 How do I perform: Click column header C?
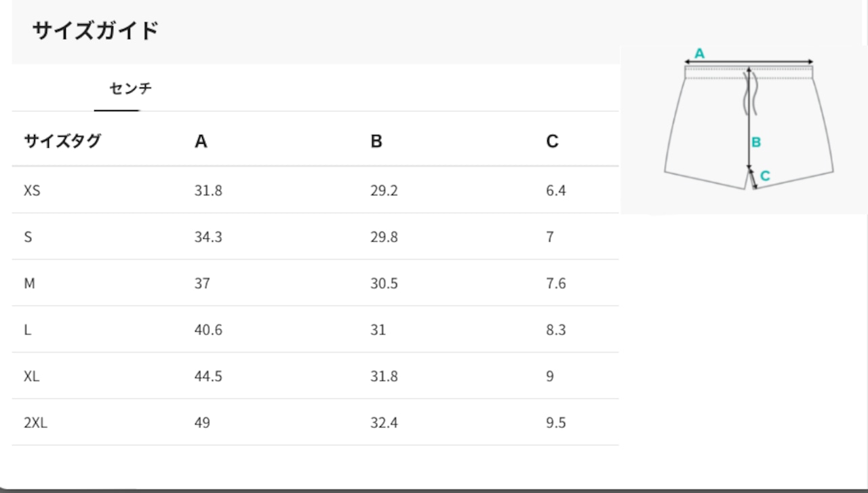pyautogui.click(x=552, y=141)
